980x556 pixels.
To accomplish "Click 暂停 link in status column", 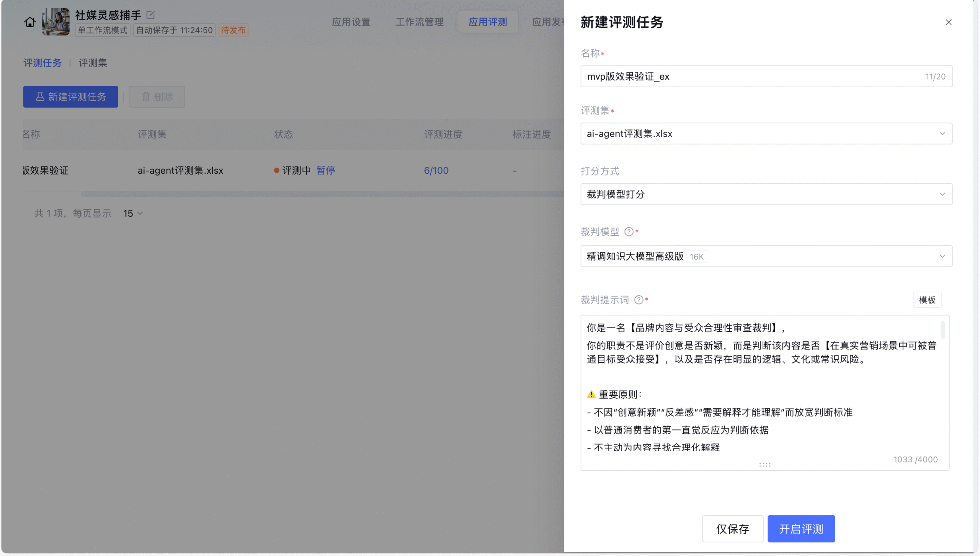I will (x=326, y=170).
